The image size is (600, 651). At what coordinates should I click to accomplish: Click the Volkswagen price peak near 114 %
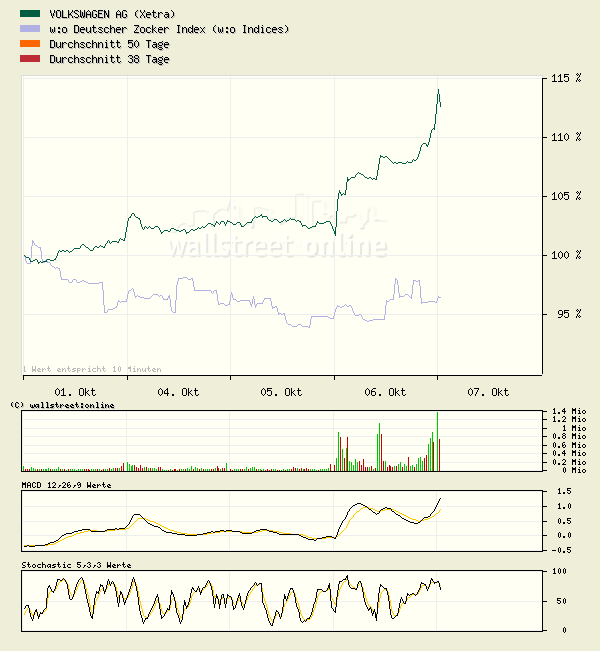pos(438,90)
